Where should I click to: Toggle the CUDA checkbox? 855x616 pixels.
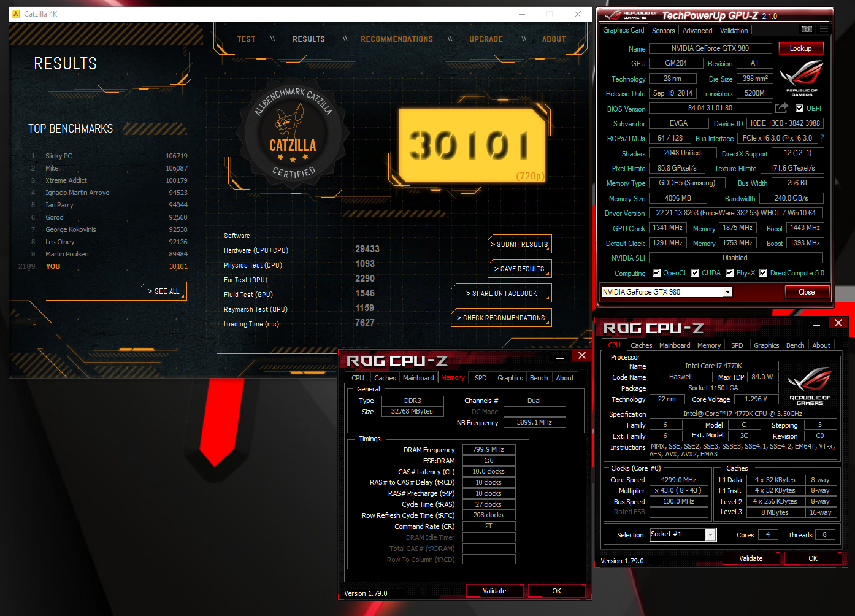pos(696,273)
